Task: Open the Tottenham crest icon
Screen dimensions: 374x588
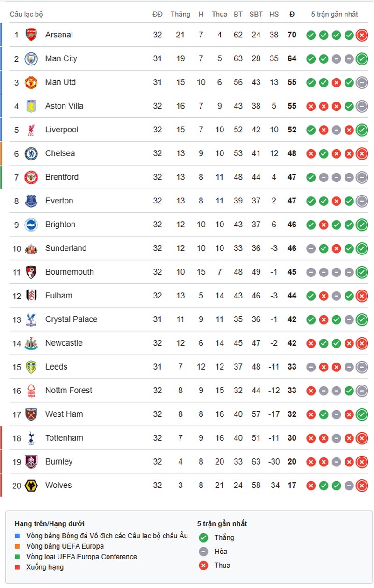Action: 31,438
